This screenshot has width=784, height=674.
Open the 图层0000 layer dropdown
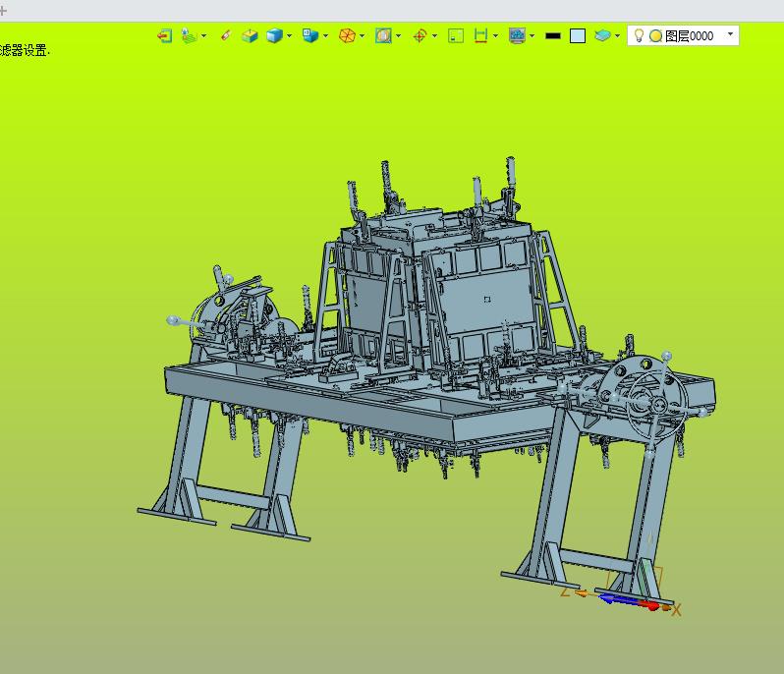pyautogui.click(x=731, y=34)
